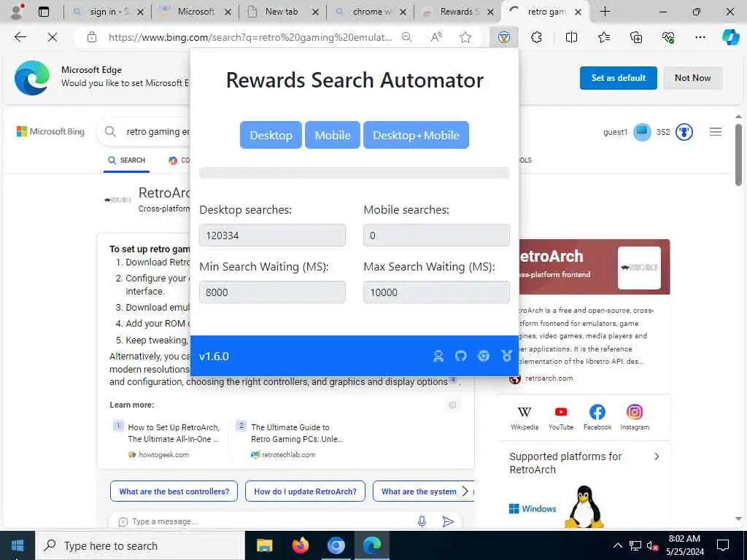Switch to the 'sign in' browser tab
The height and width of the screenshot is (560, 747).
tap(107, 12)
